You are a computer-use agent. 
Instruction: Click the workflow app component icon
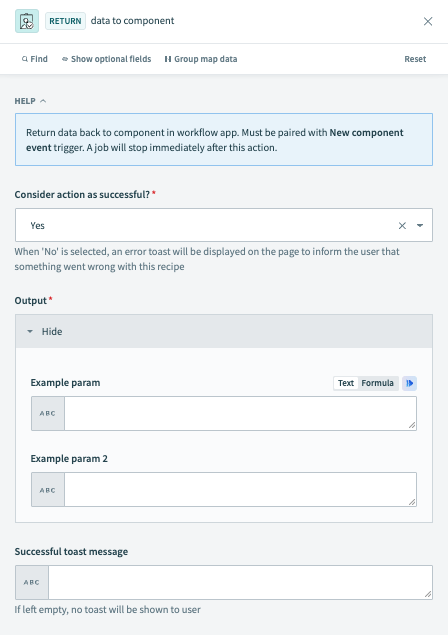[x=27, y=21]
